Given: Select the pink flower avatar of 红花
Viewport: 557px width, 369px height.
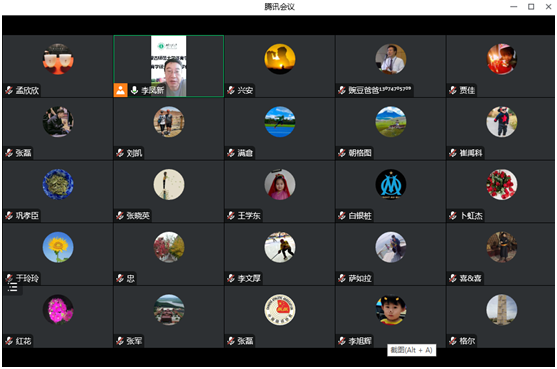Looking at the screenshot, I should [x=58, y=310].
